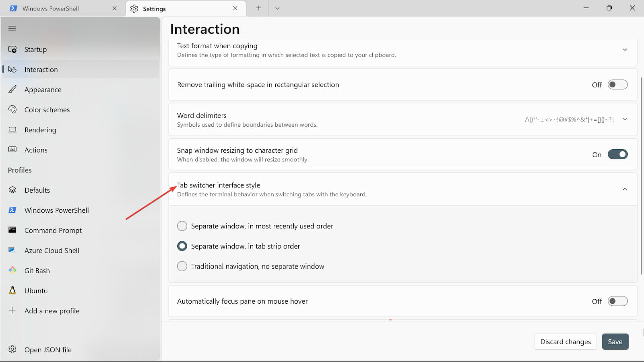Click the Git Bash profile icon

12,270
